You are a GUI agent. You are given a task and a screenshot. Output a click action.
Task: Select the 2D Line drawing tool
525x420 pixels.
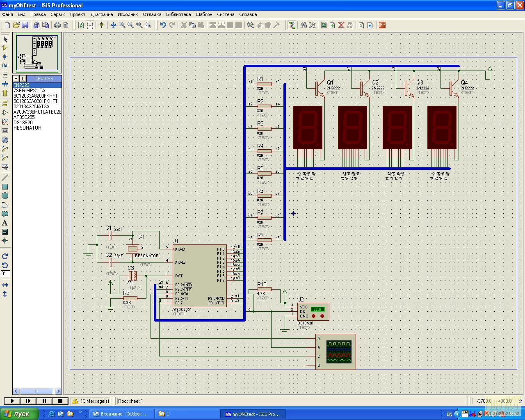(5, 178)
